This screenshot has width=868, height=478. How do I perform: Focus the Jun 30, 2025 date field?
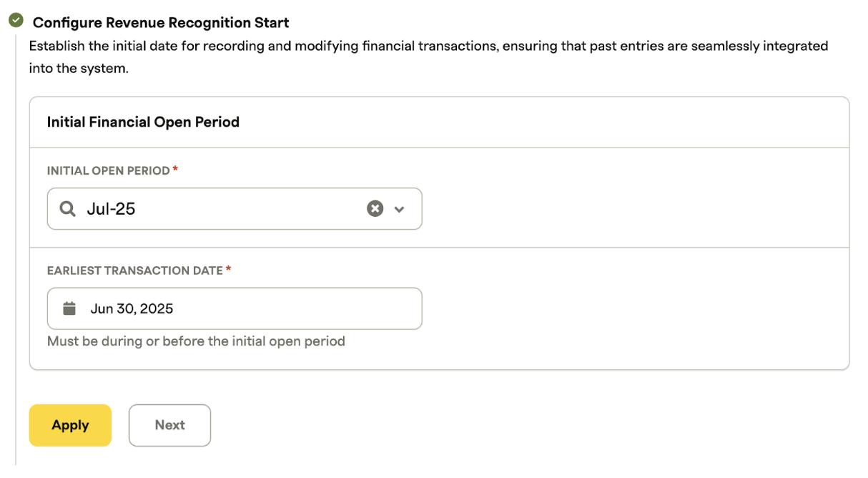235,308
